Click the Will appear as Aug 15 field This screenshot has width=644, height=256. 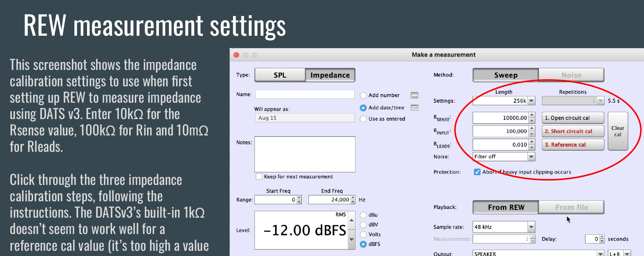(305, 118)
